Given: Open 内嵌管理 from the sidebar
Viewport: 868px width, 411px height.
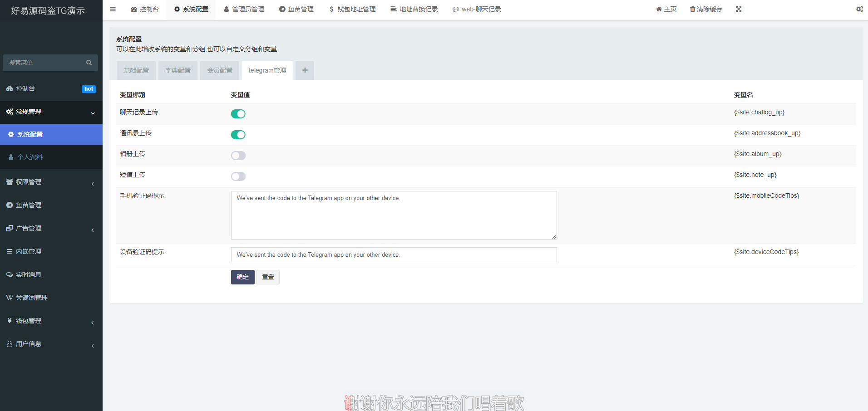Looking at the screenshot, I should [29, 251].
